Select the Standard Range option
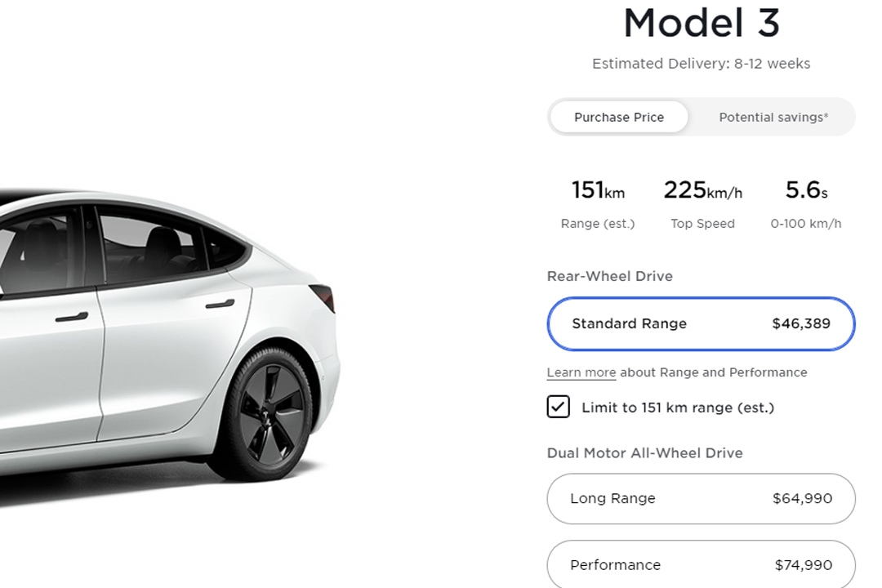The width and height of the screenshot is (882, 588). click(701, 324)
